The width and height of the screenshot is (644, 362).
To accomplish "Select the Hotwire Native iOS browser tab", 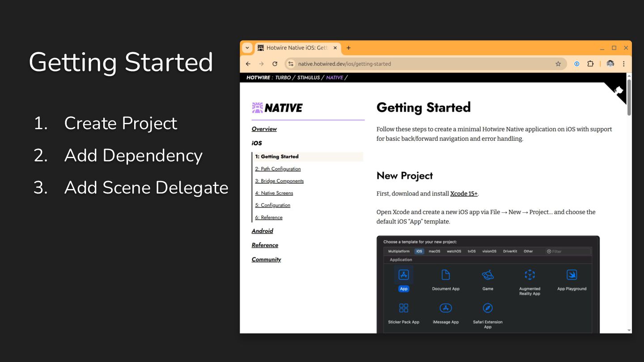I will tap(297, 48).
